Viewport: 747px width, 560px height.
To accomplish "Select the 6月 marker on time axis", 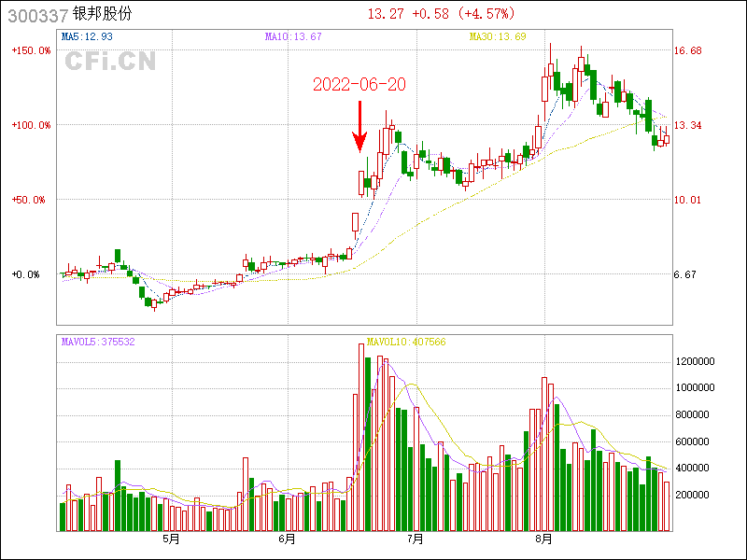I will pyautogui.click(x=288, y=539).
